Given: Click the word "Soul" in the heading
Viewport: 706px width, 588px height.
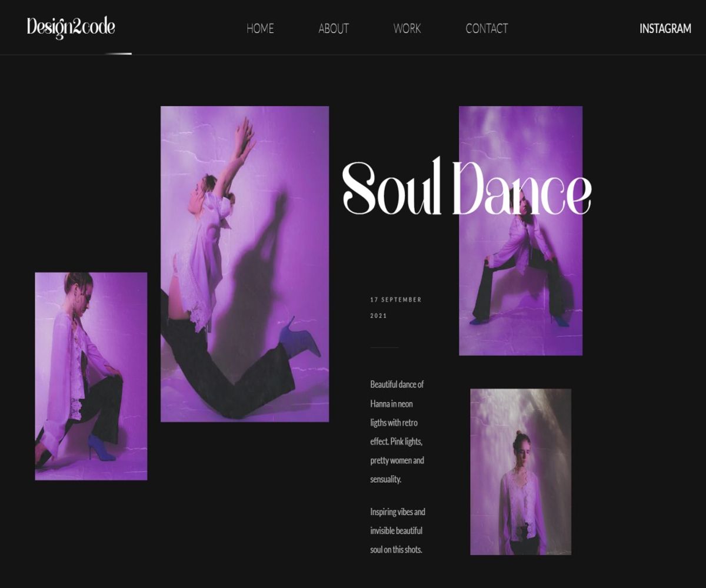Looking at the screenshot, I should coord(391,189).
